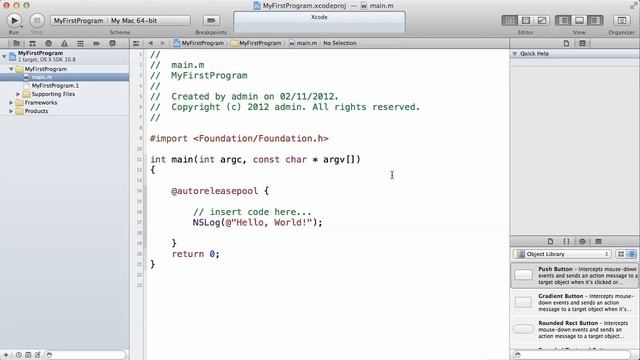Screen dimensions: 640x360
Task: Click the return 0 statement
Action: [196, 254]
